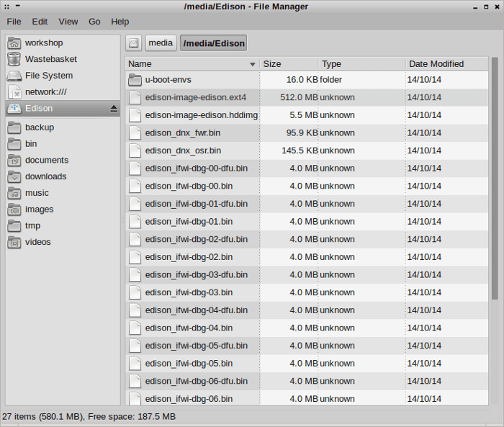Select edison_ifwi-dbg-01.bin file name

click(x=189, y=222)
